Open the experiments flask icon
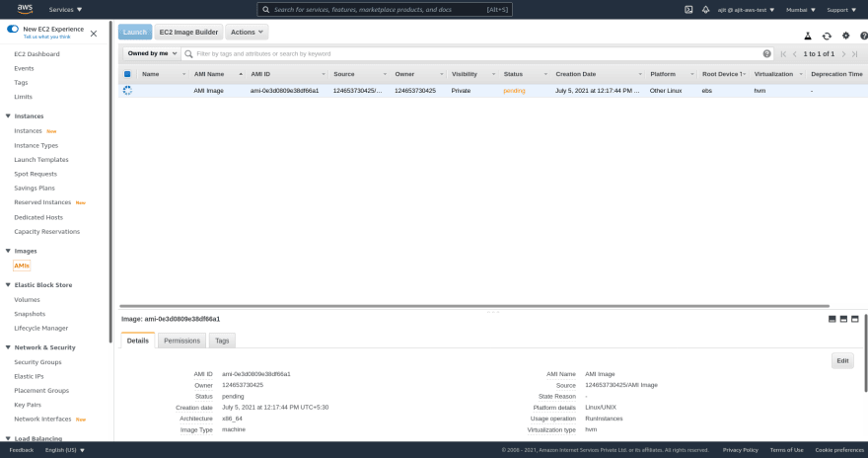 click(808, 36)
